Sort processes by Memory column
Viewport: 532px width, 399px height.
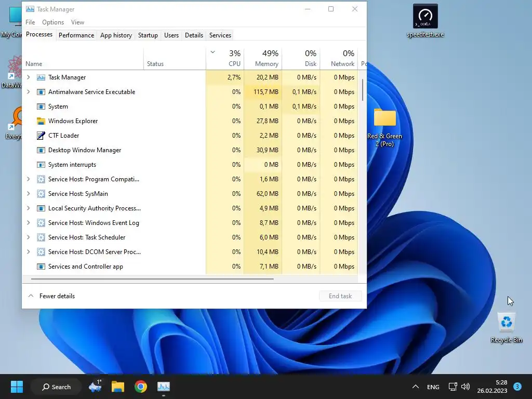pos(263,58)
